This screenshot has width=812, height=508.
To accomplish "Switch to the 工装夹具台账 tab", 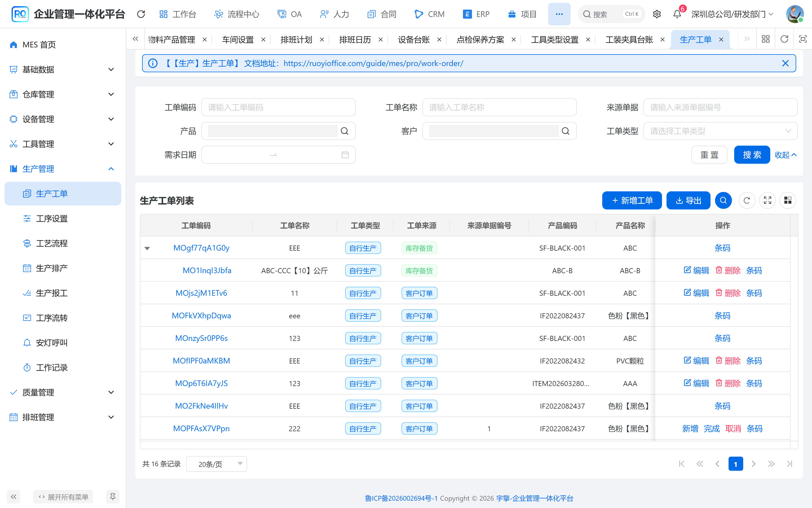I will coord(629,40).
